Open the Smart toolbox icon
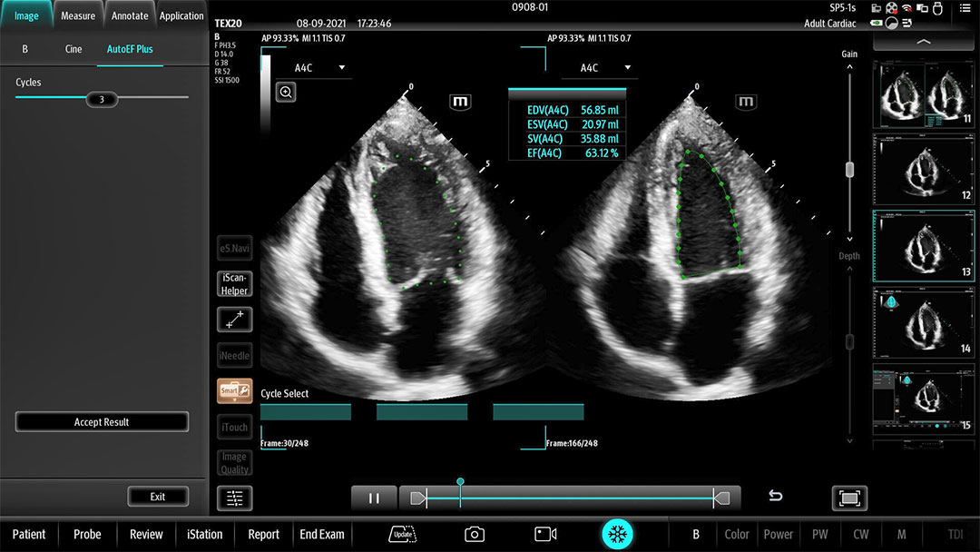980x552 pixels. [234, 390]
